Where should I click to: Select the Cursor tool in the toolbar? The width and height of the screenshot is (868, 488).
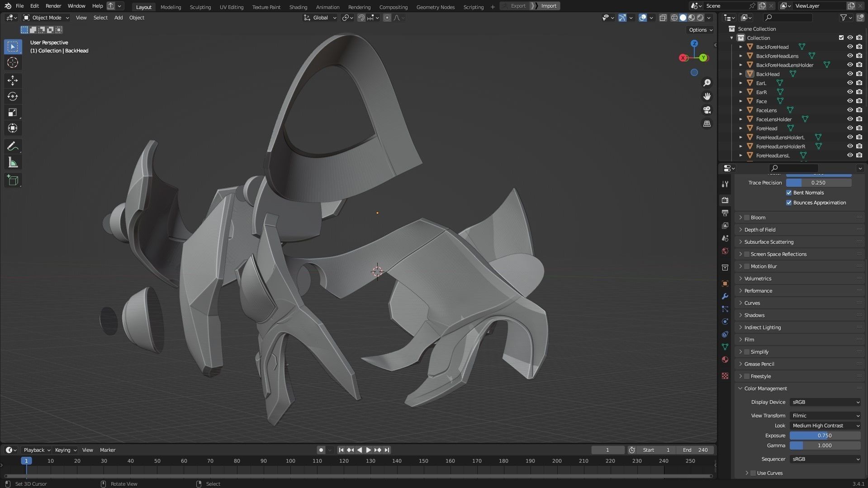click(x=13, y=62)
